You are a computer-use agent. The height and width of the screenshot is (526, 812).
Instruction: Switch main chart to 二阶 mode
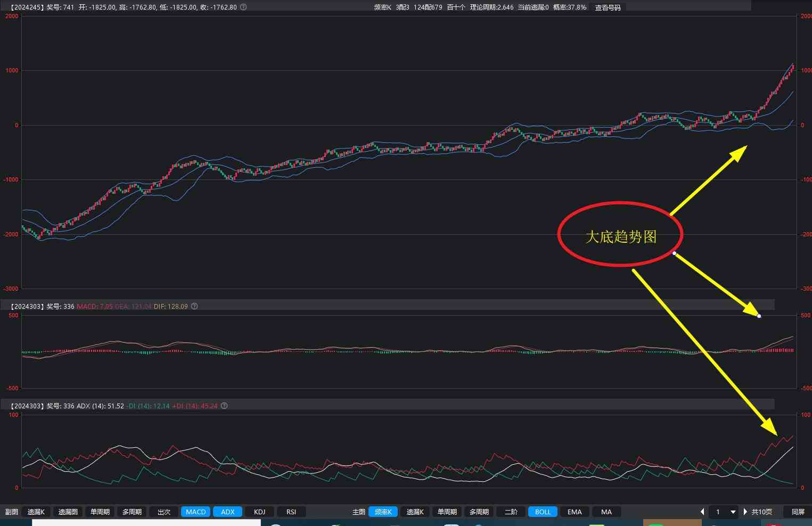[511, 512]
